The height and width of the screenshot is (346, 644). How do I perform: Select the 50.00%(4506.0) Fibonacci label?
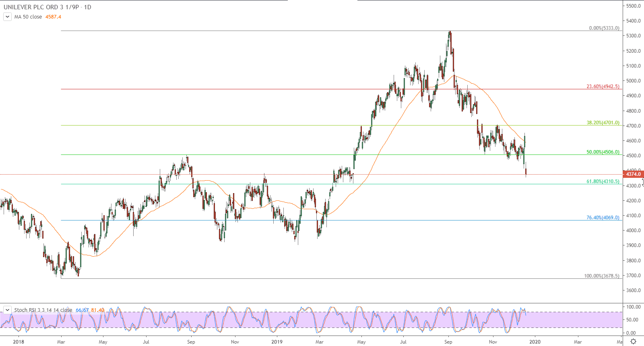tap(603, 152)
